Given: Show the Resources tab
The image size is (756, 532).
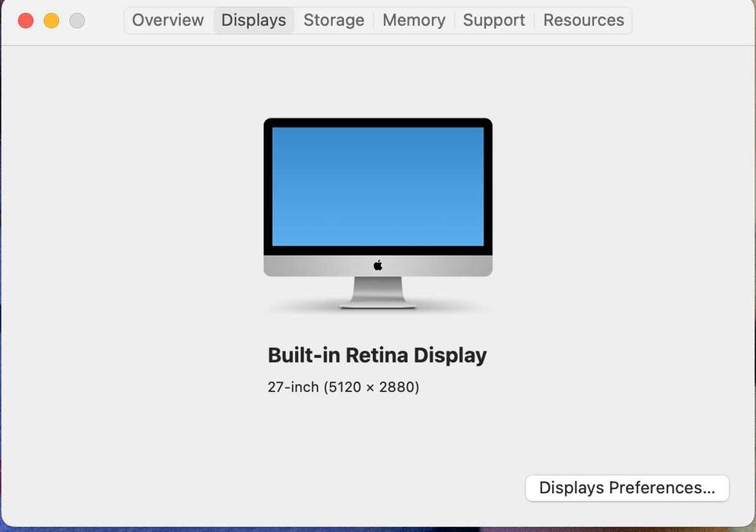Looking at the screenshot, I should [583, 21].
